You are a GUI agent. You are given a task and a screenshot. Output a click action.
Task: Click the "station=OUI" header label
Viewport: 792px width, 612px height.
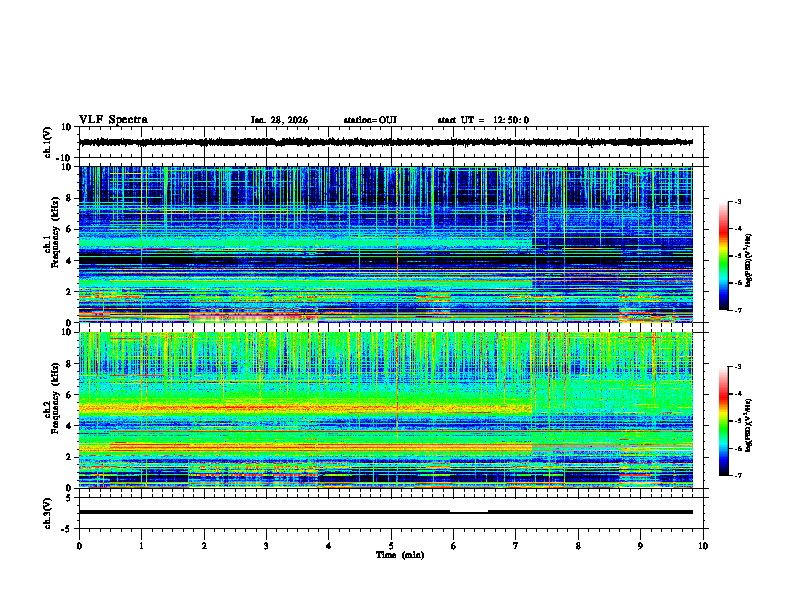(370, 120)
